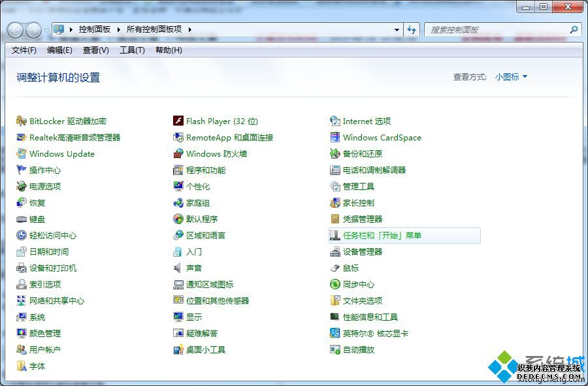The height and width of the screenshot is (386, 588).
Task: Open the 轻松访问中心 icon
Action: (x=22, y=235)
